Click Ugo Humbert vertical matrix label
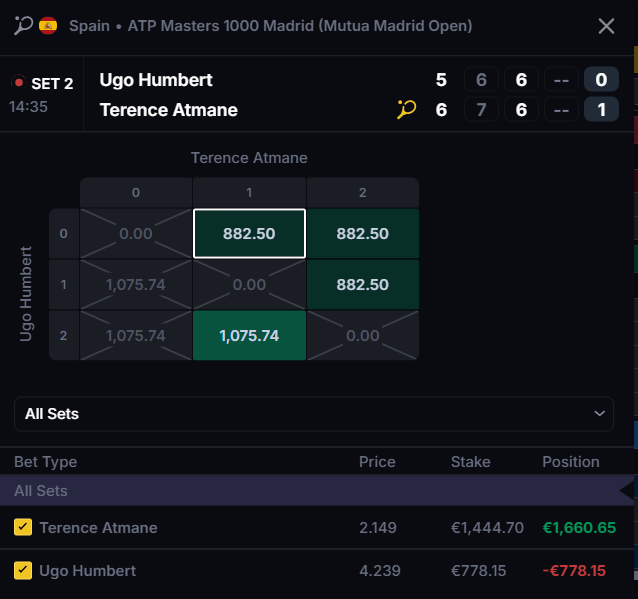This screenshot has width=638, height=599. (x=26, y=294)
